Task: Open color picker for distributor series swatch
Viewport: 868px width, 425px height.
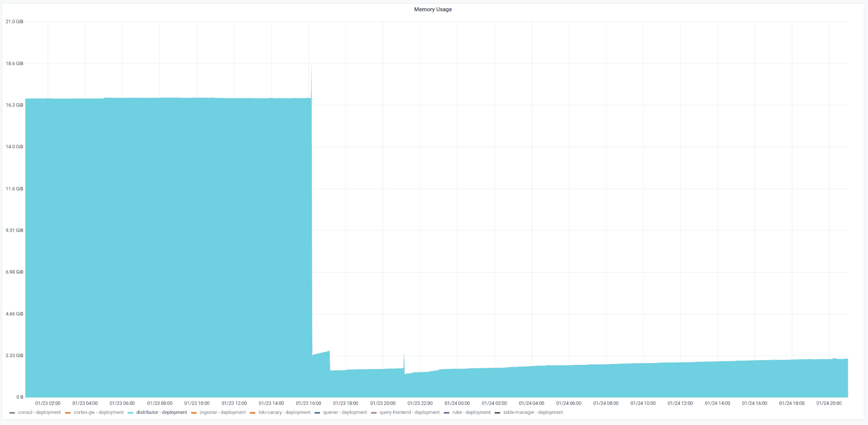Action: (131, 413)
